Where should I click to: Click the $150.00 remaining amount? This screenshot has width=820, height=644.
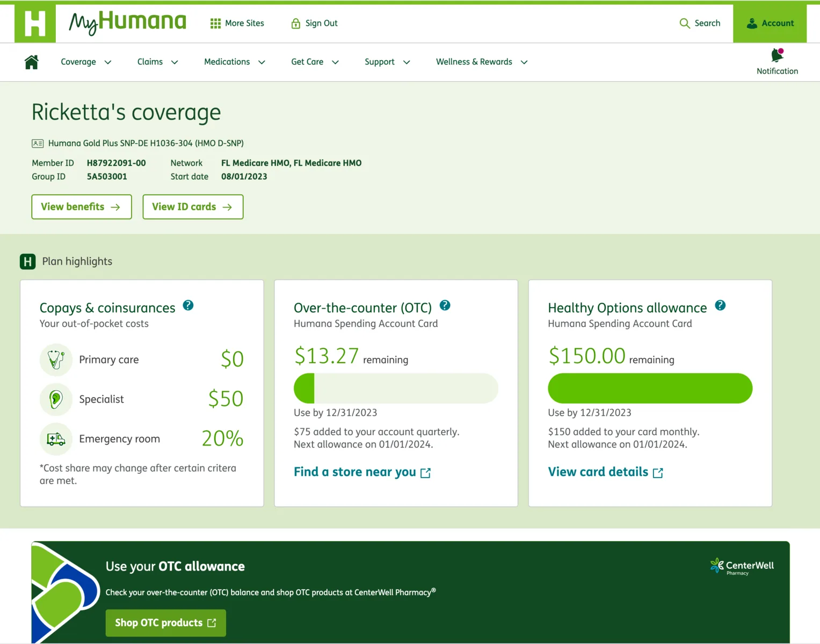[x=586, y=356]
